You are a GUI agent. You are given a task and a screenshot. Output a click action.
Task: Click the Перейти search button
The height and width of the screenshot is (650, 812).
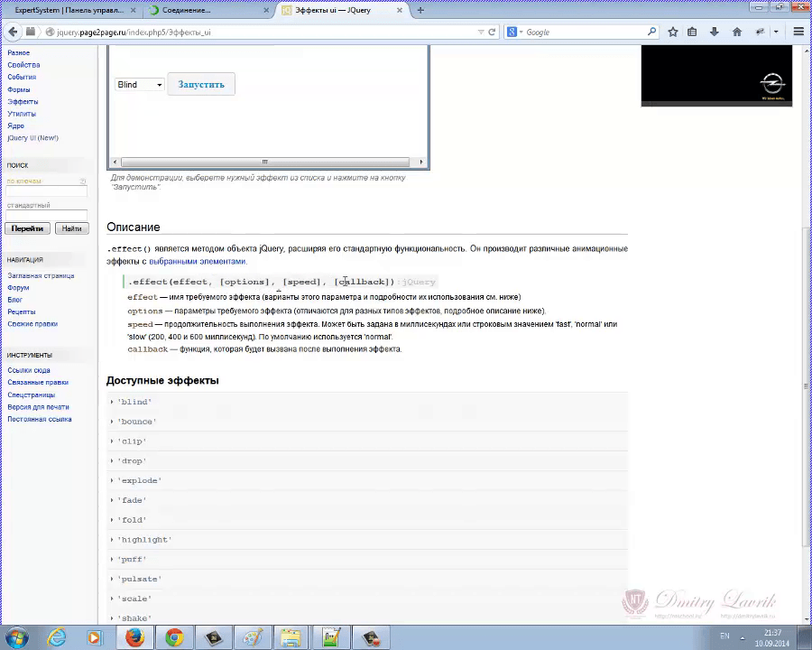pyautogui.click(x=27, y=228)
